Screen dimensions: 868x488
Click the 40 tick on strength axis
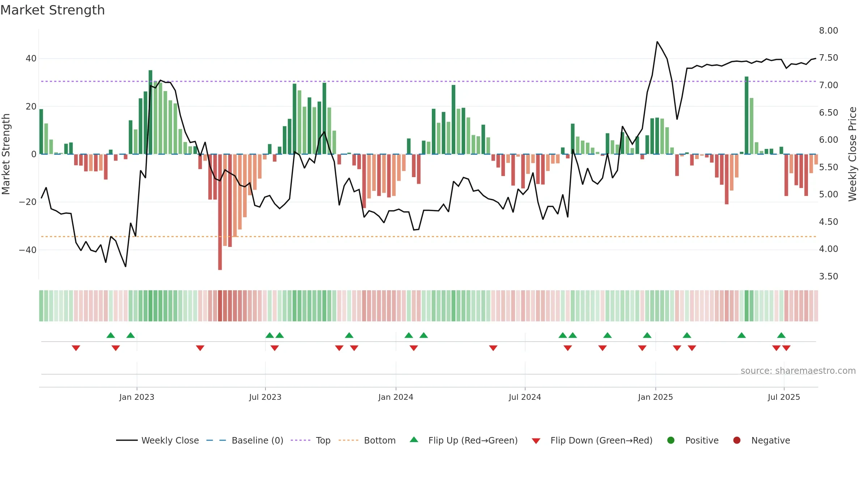click(x=31, y=58)
